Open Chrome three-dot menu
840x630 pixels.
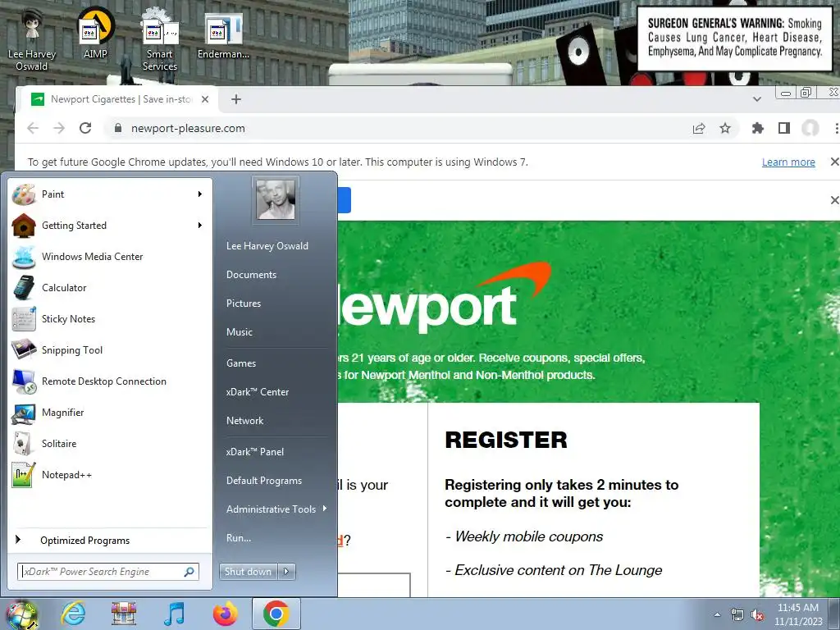pyautogui.click(x=836, y=128)
